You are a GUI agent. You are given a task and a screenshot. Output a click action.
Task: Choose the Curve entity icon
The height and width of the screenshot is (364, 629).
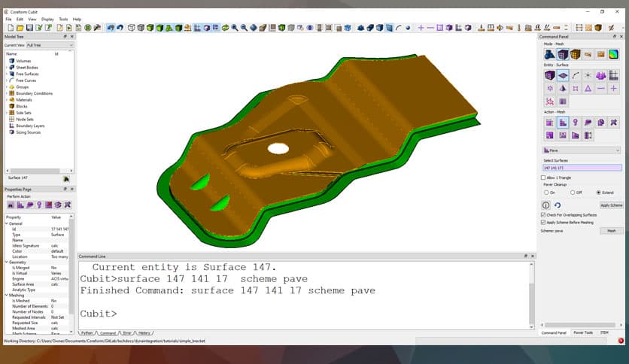point(576,75)
